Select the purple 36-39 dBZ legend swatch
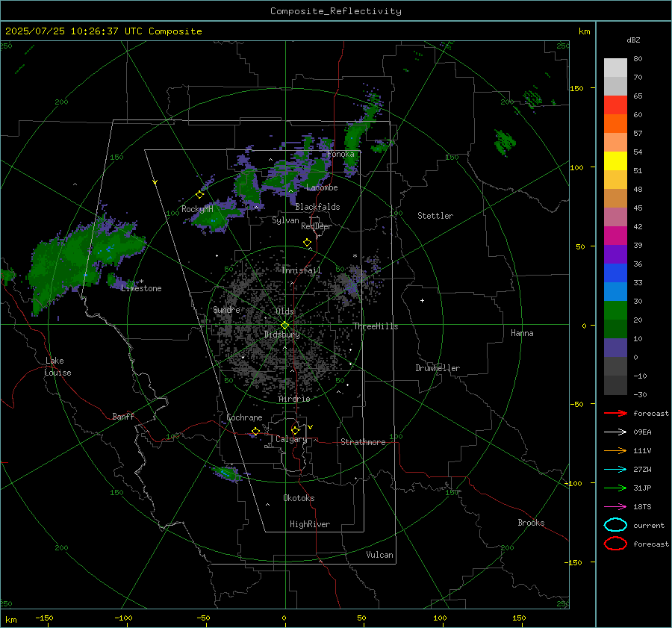The image size is (672, 628). [x=615, y=255]
